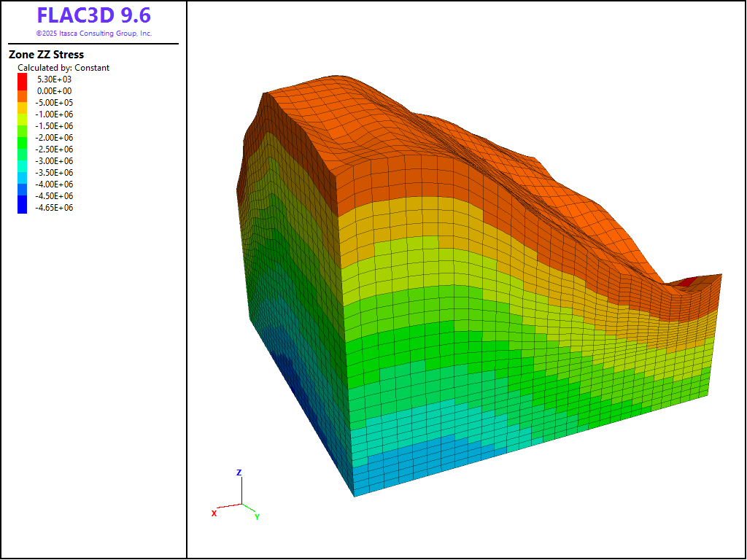
Task: Select the cyan -3.50E+06 legend swatch
Action: pyautogui.click(x=22, y=173)
